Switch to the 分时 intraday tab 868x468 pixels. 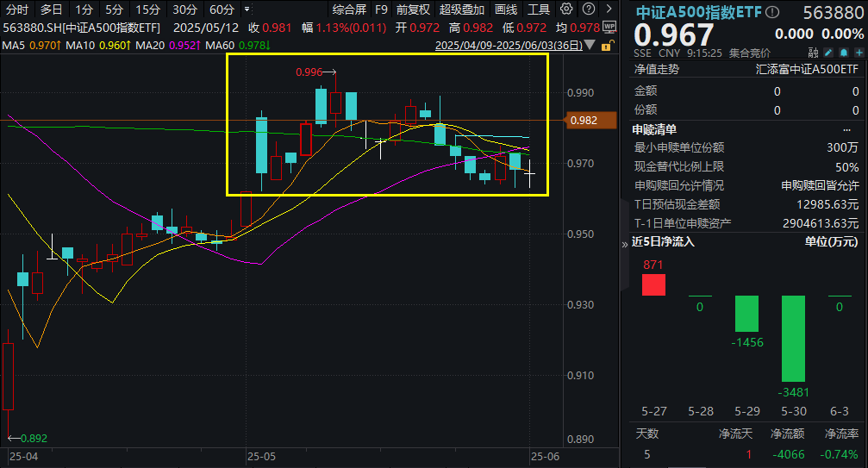click(x=16, y=9)
